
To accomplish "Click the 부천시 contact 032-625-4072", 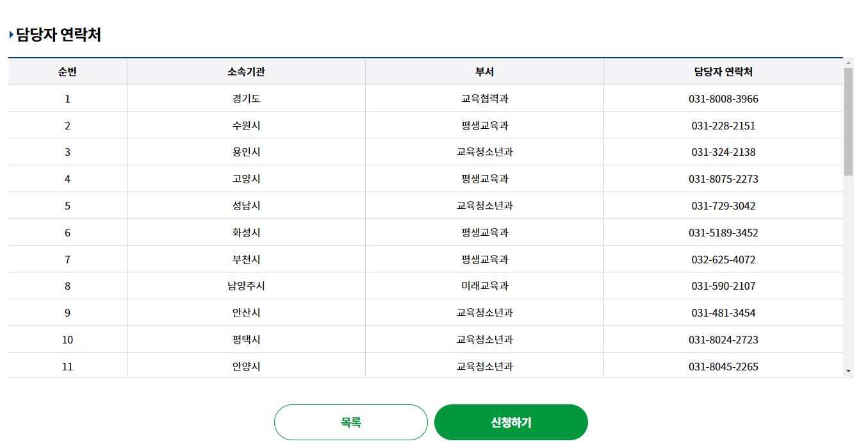I will (x=723, y=260).
